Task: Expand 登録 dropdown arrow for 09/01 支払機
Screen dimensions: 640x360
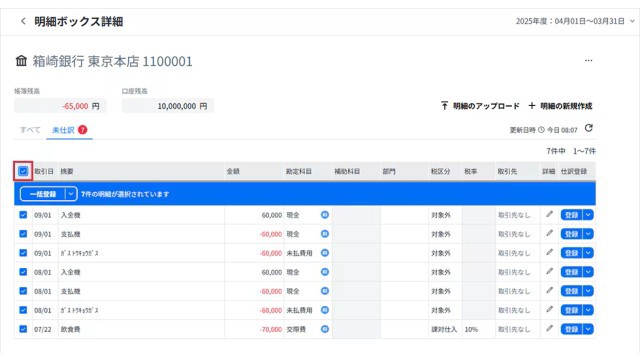Action: click(x=588, y=234)
